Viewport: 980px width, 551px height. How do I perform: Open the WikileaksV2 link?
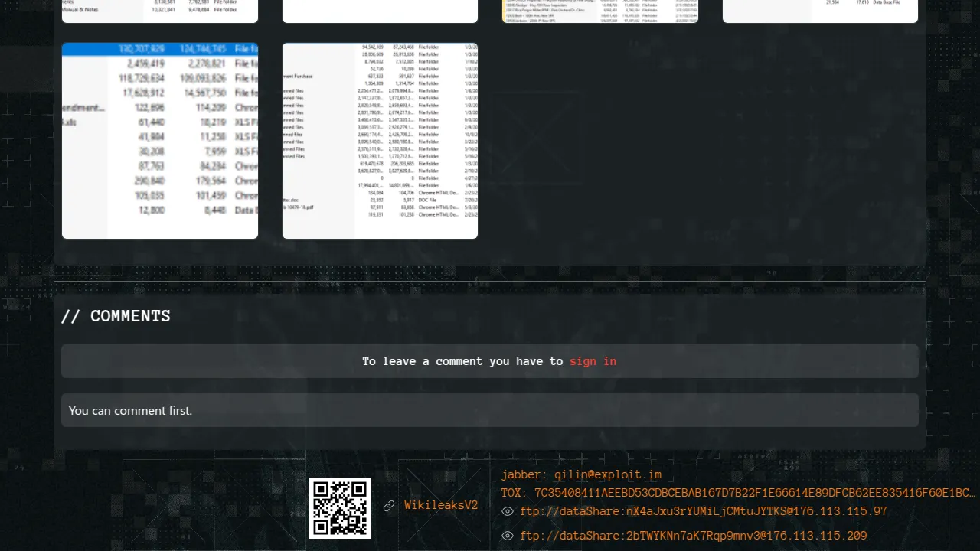441,506
